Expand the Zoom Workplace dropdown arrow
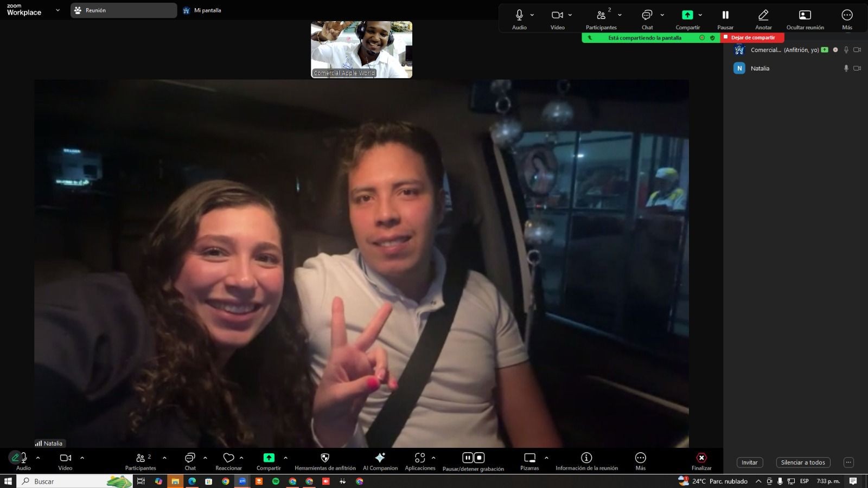The width and height of the screenshot is (868, 488). [58, 10]
